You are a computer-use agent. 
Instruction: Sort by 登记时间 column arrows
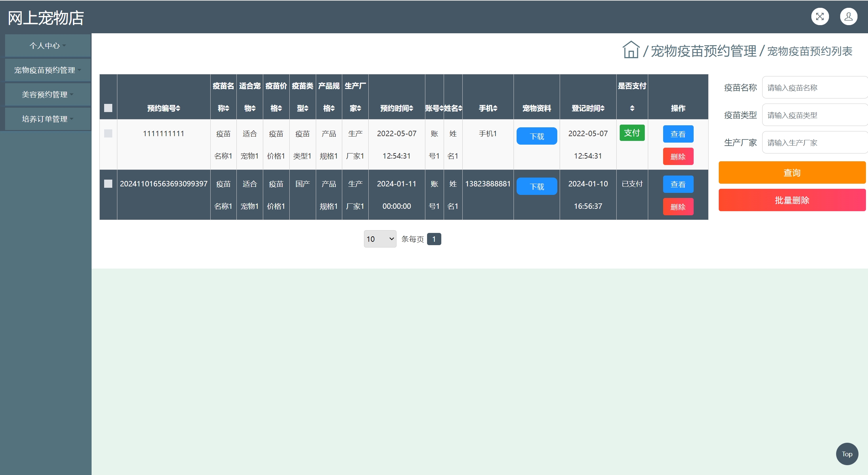tap(602, 108)
